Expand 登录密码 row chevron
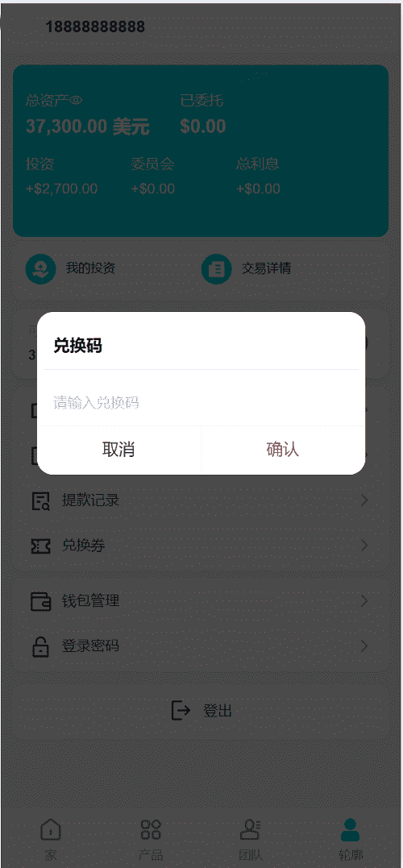 (364, 646)
